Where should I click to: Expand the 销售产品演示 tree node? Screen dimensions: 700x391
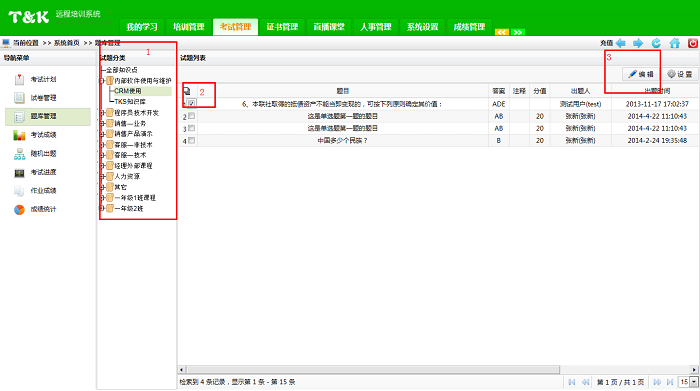[102, 134]
